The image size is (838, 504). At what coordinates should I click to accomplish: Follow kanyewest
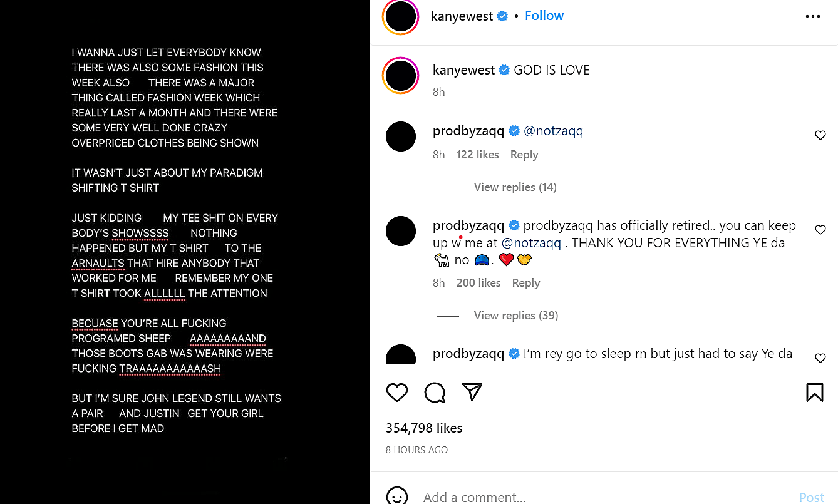(x=544, y=15)
